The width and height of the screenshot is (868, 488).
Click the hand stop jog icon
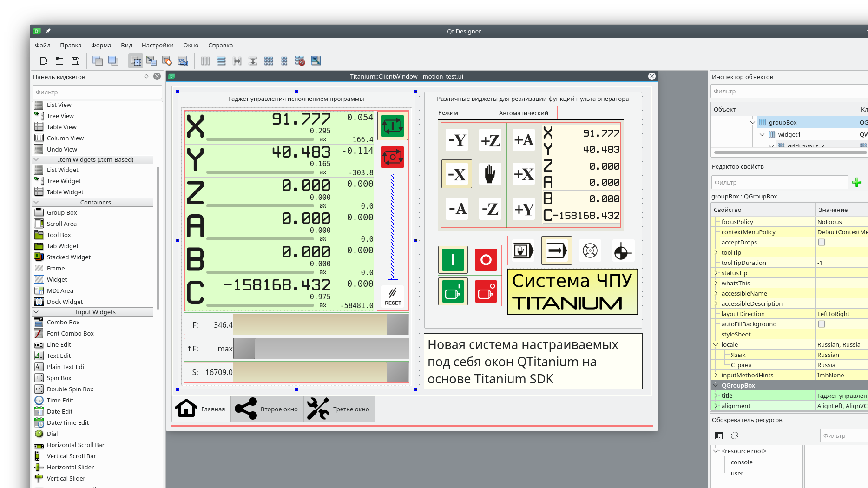pyautogui.click(x=490, y=174)
